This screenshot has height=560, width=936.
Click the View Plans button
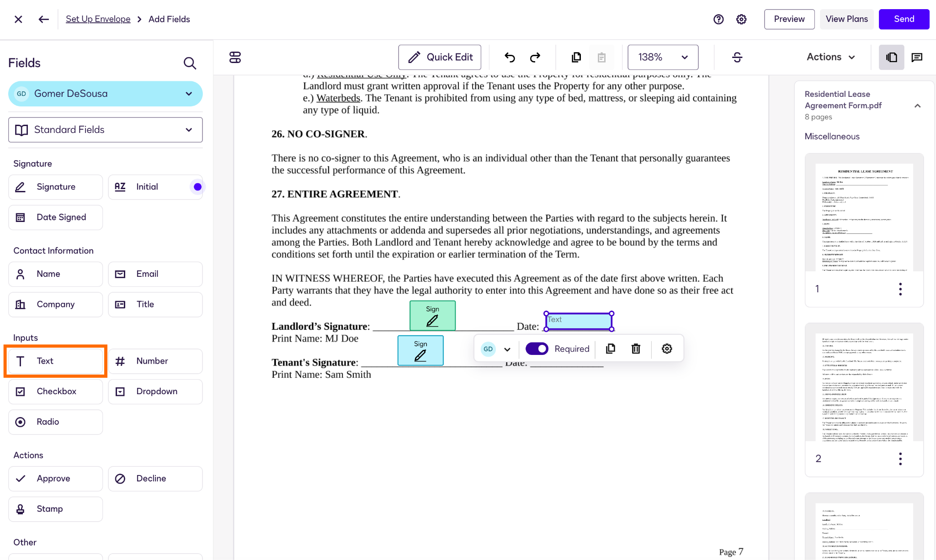pyautogui.click(x=846, y=19)
